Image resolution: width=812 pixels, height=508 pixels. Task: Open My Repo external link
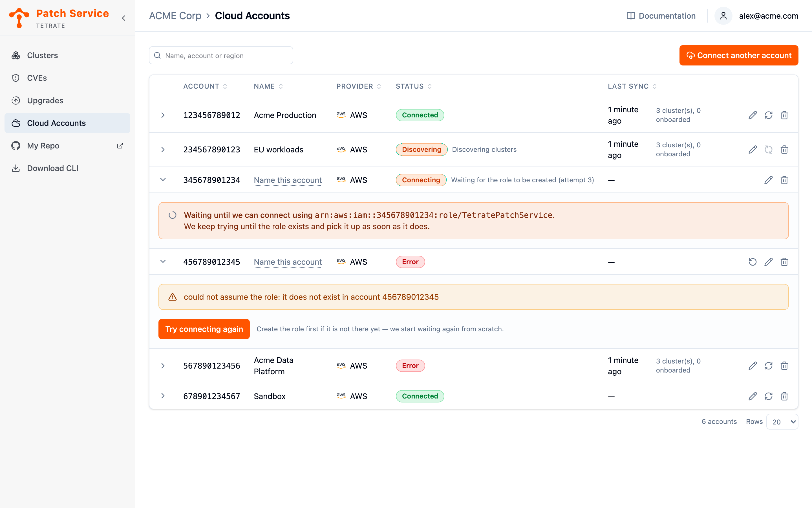tap(67, 145)
